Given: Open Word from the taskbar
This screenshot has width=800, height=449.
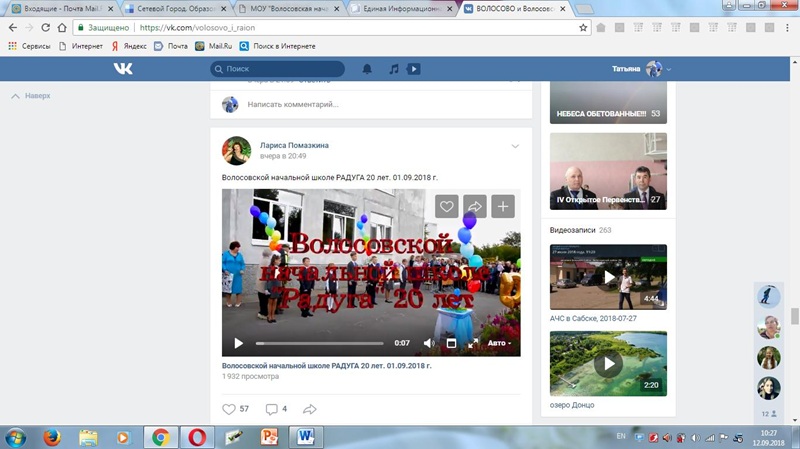Looking at the screenshot, I should [x=305, y=438].
